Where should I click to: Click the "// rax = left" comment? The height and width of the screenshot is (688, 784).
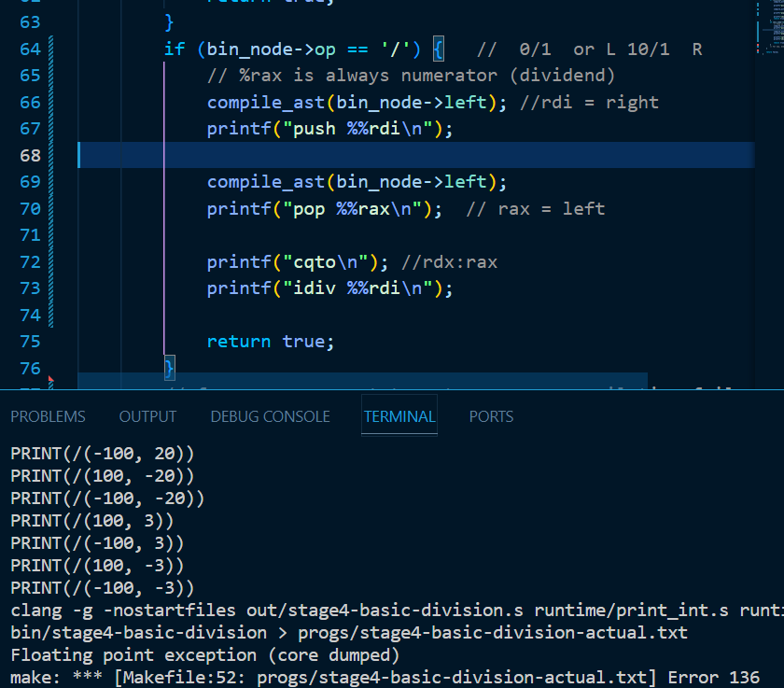click(535, 208)
